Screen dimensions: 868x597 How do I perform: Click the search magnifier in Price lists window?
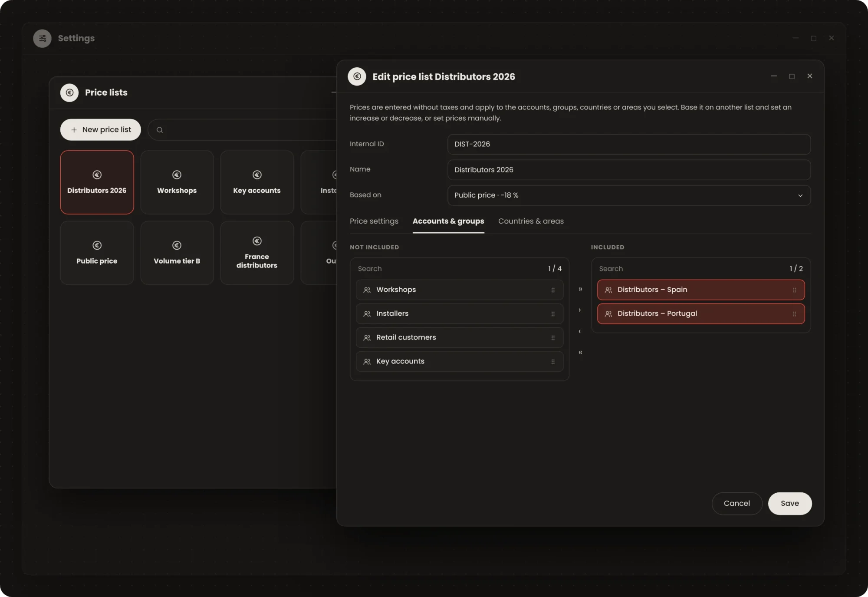point(160,130)
